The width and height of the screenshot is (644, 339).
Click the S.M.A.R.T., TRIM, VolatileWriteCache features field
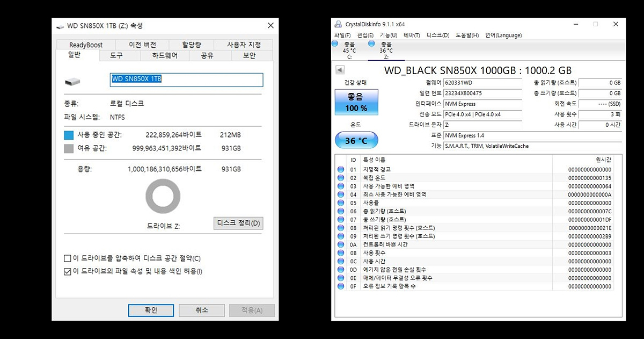click(x=532, y=146)
